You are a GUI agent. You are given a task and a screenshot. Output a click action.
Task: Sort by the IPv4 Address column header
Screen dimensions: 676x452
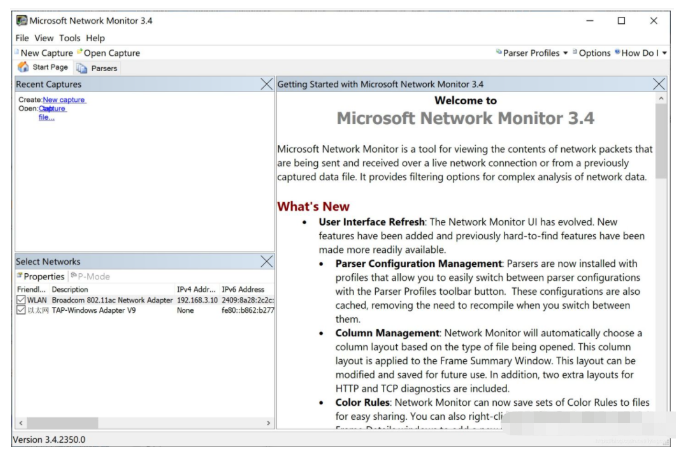tap(197, 289)
